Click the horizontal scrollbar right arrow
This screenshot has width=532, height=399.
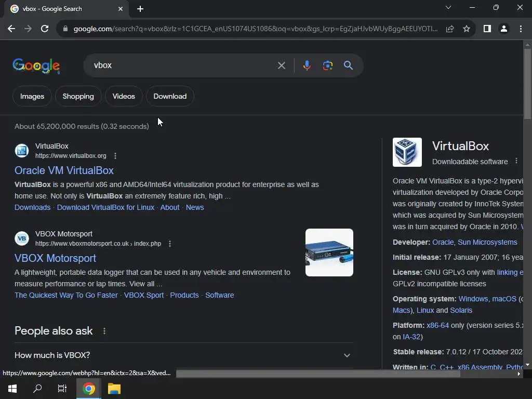coord(519,374)
